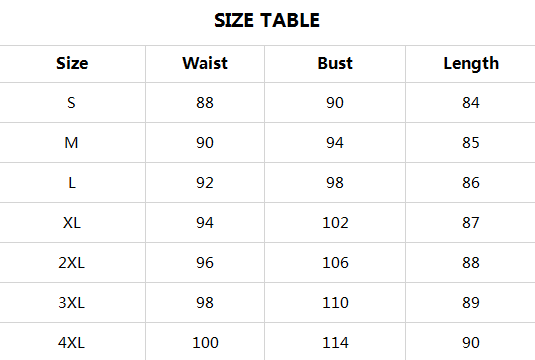The width and height of the screenshot is (535, 360).
Task: Click the 3XL size cell
Action: coord(71,303)
